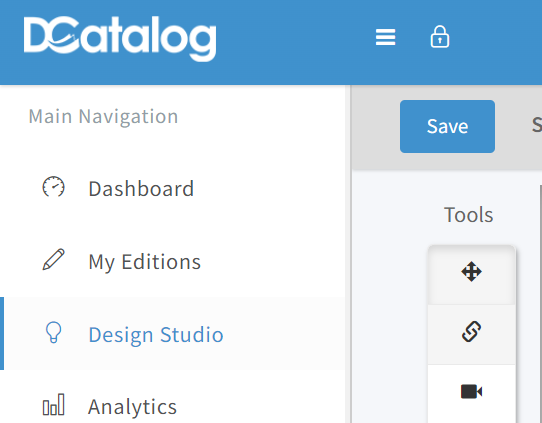The width and height of the screenshot is (542, 423).
Task: Click the padlock icon in header
Action: click(x=440, y=37)
